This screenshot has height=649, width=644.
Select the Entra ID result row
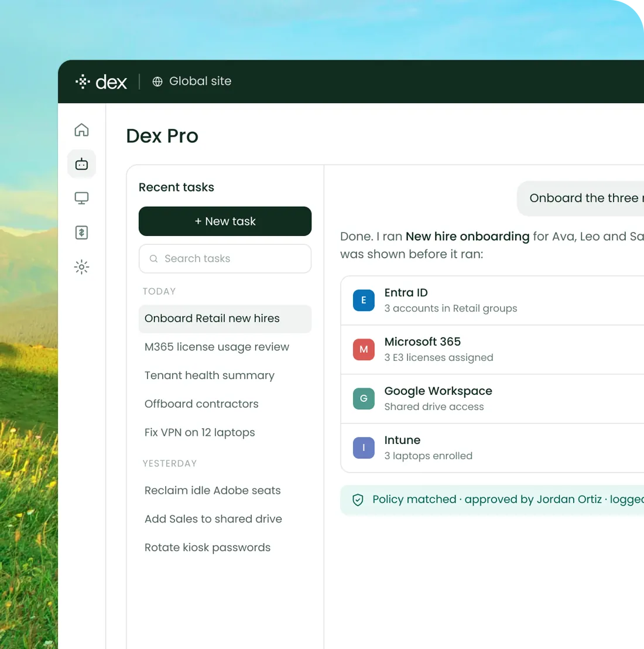(x=492, y=300)
